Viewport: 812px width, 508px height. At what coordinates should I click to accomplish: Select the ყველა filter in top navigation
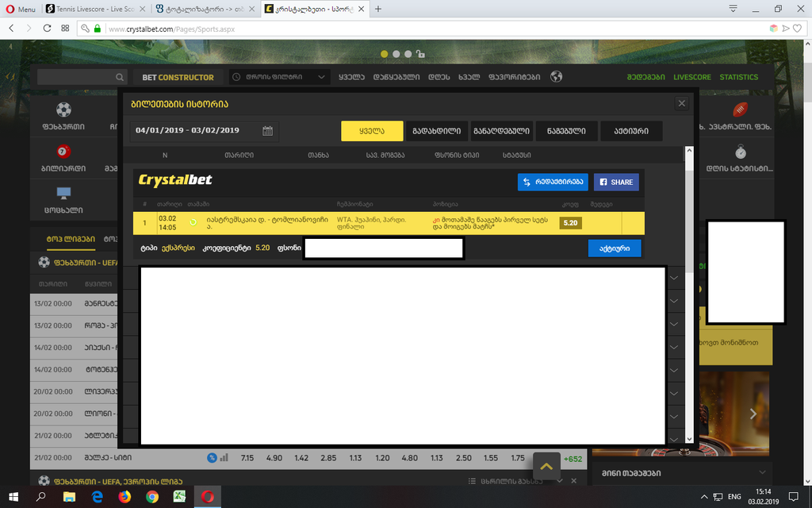pos(351,77)
